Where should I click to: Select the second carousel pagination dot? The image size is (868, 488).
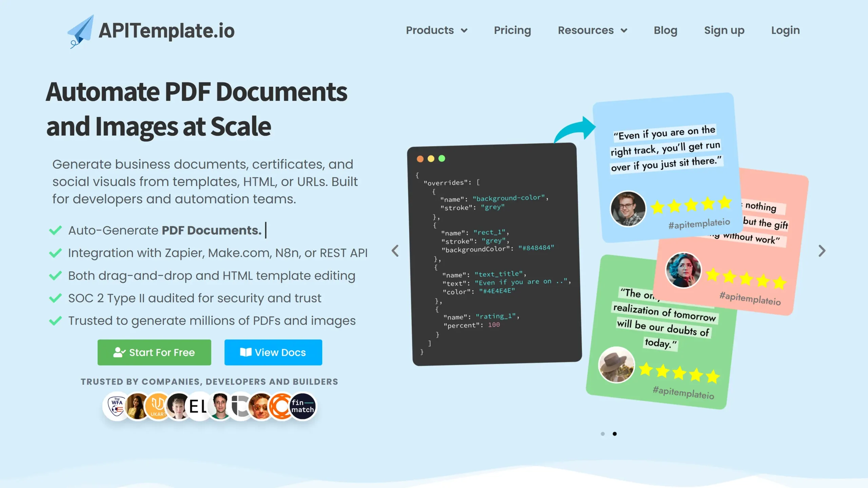click(x=615, y=434)
